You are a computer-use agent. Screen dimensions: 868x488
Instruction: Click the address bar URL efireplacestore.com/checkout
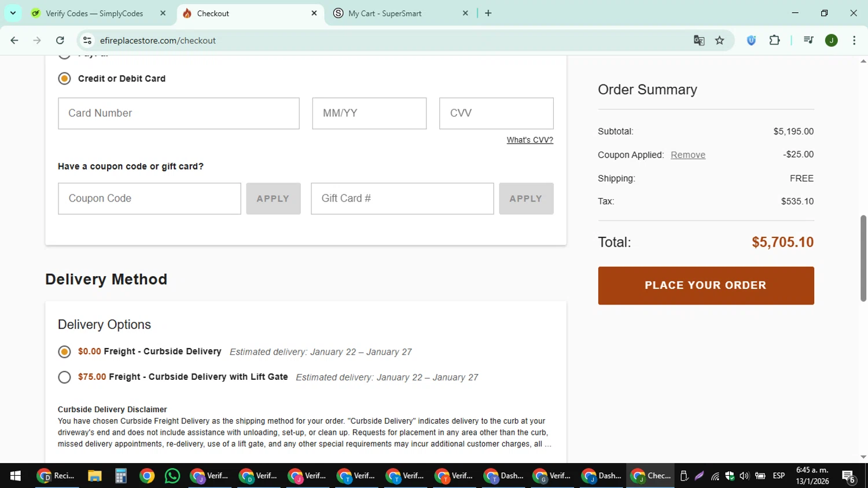[x=158, y=41]
